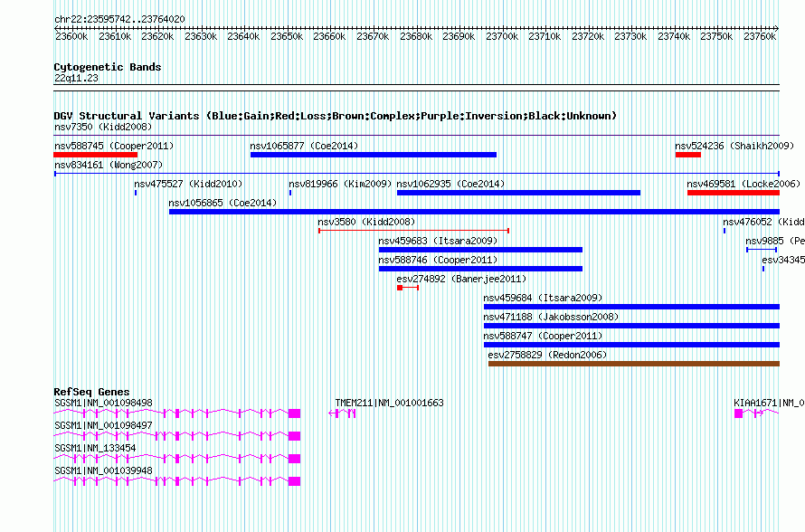Click the KIAA1671 first exon block
This screenshot has width=805, height=532.
(738, 413)
